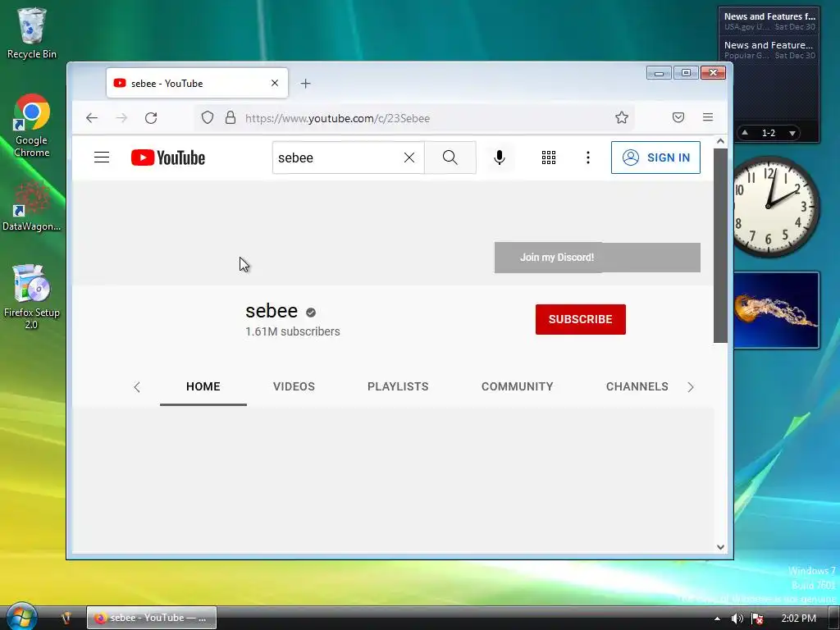
Task: Open the Windows Start menu orb
Action: click(22, 617)
